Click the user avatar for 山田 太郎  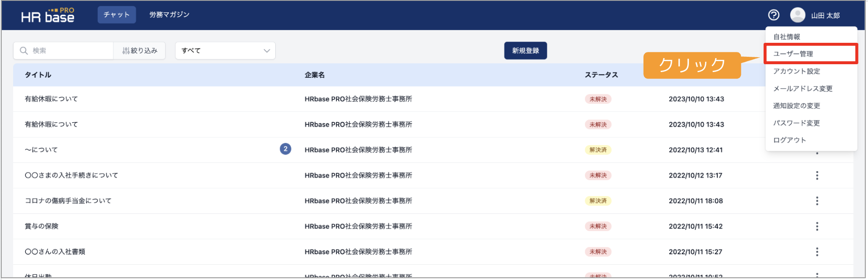[x=798, y=15]
